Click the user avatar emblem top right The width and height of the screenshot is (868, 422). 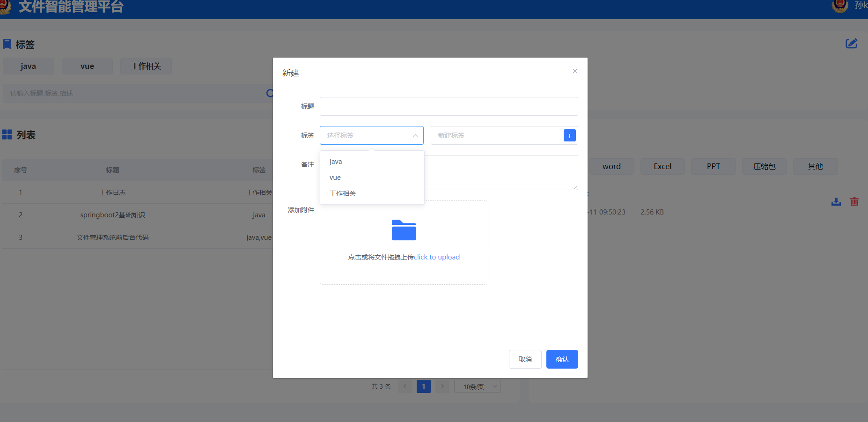click(x=840, y=6)
